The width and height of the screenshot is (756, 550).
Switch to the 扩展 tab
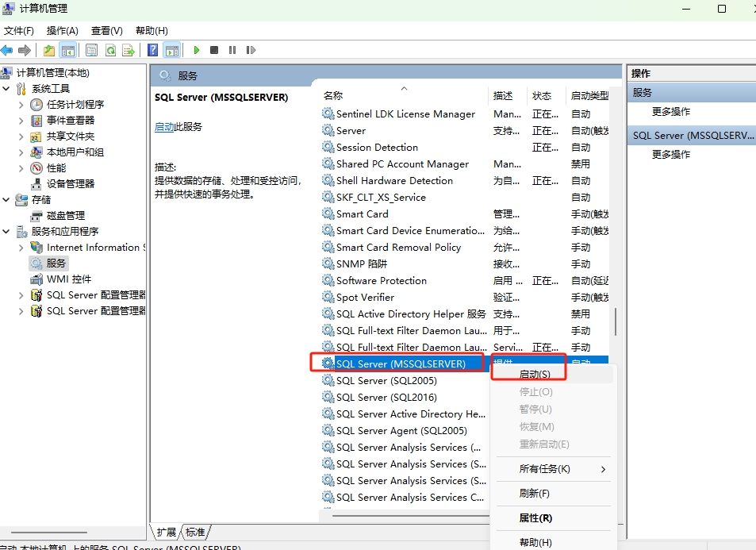pos(167,533)
